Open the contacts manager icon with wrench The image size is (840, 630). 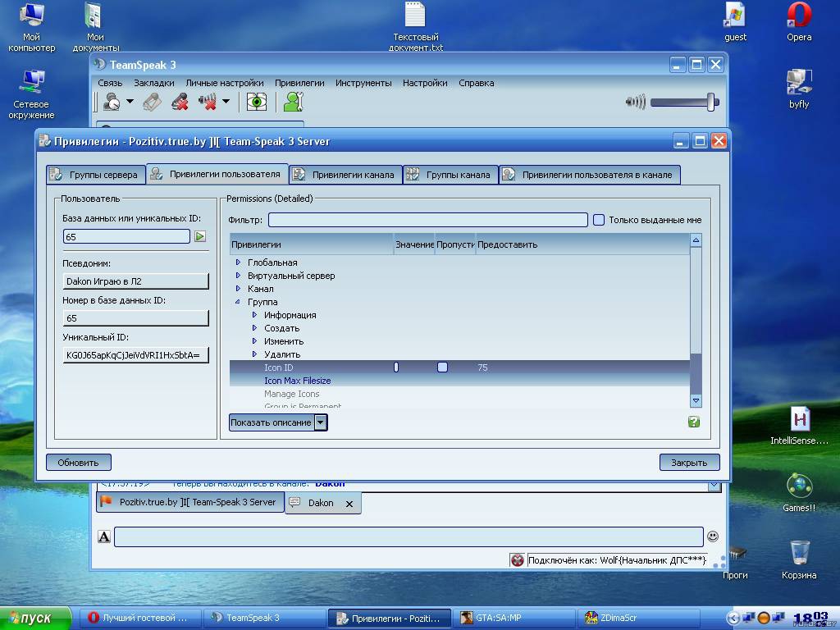294,101
